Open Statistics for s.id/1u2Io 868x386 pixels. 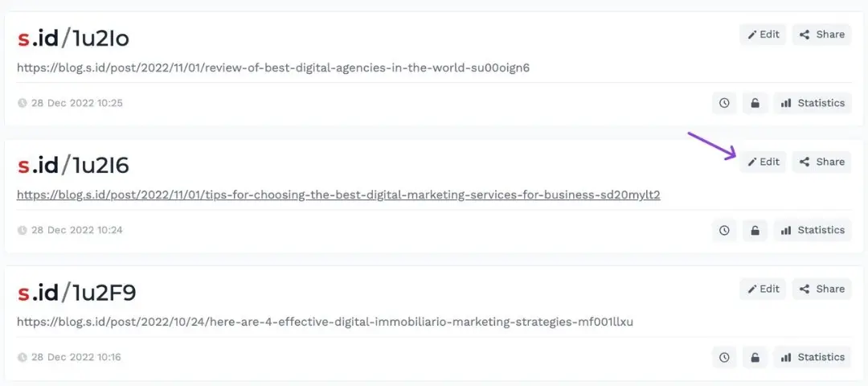[813, 103]
